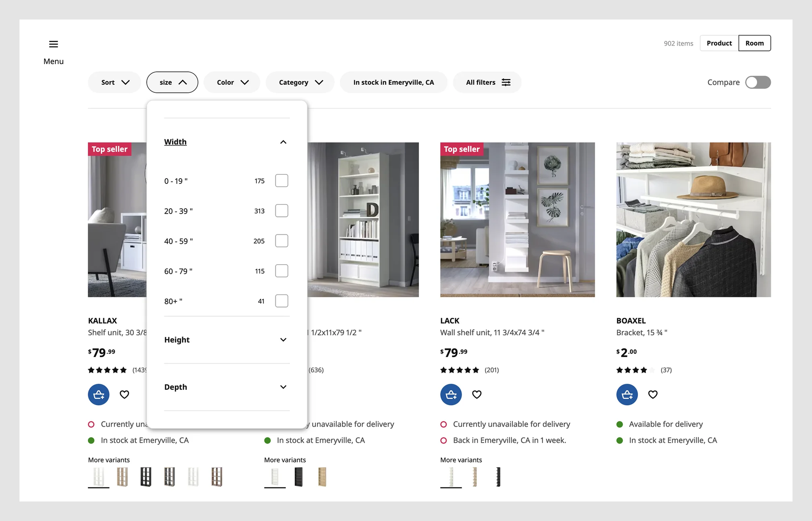
Task: Select the black bookcase variant swatch
Action: click(299, 477)
